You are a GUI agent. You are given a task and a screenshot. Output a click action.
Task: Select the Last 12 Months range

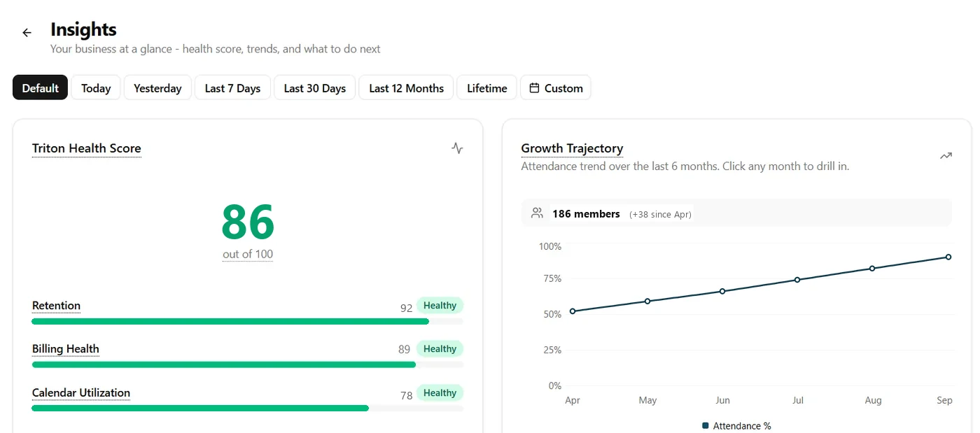(406, 88)
